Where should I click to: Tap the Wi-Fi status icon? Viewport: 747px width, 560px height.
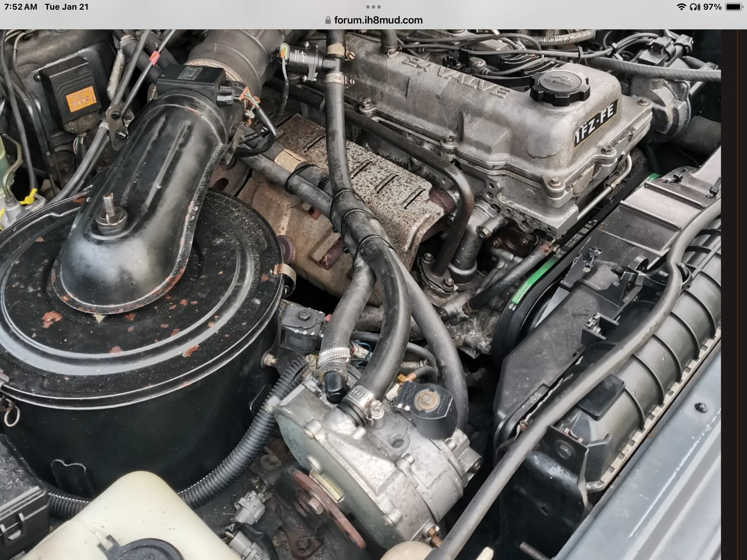pos(681,7)
